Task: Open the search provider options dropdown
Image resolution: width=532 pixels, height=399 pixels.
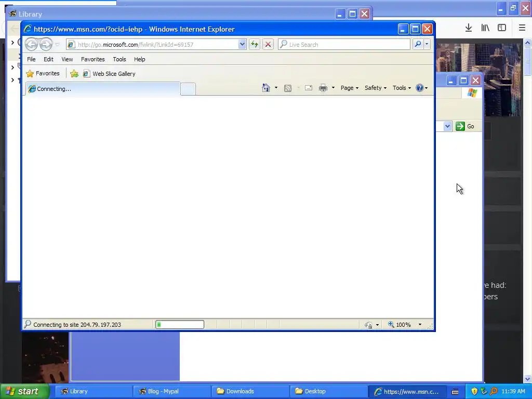Action: coord(427,44)
